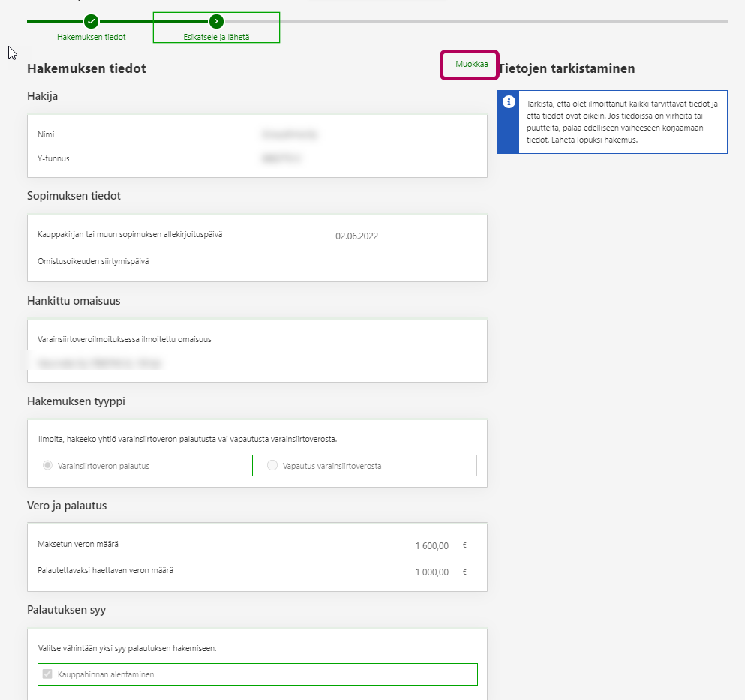745x700 pixels.
Task: Click the info box instruction text
Action: [621, 122]
